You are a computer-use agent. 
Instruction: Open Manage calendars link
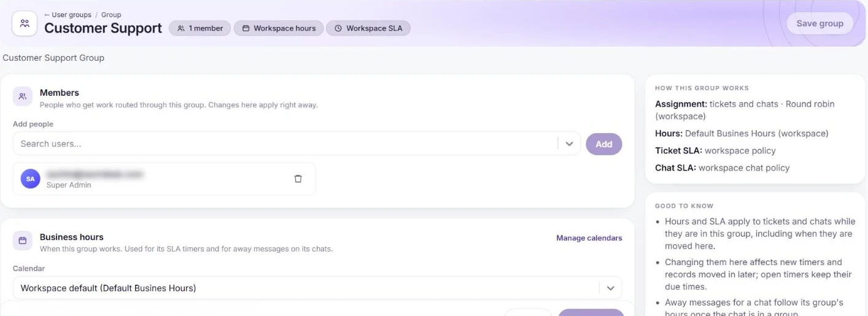(x=589, y=238)
